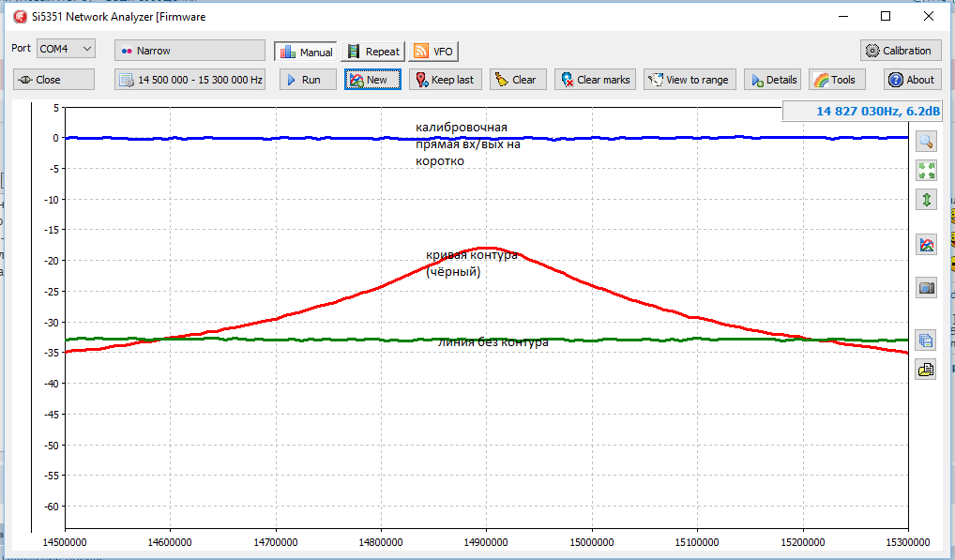This screenshot has width=955, height=560.
Task: Maximize the Network Analyzer window
Action: click(x=886, y=17)
